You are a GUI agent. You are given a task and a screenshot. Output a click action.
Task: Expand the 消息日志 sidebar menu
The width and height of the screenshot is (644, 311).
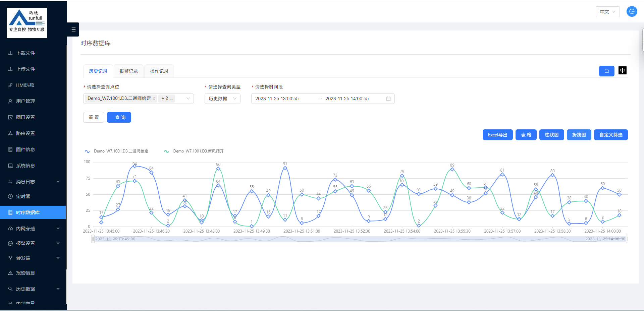[x=34, y=182]
